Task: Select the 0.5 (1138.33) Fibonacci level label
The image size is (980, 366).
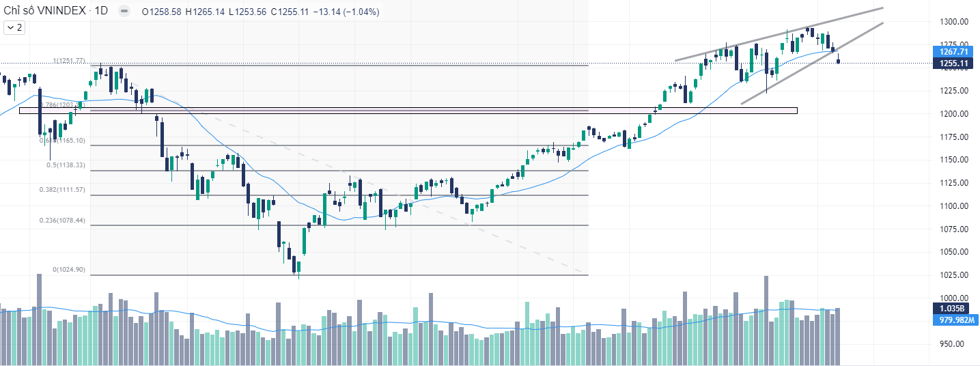Action: coord(66,165)
